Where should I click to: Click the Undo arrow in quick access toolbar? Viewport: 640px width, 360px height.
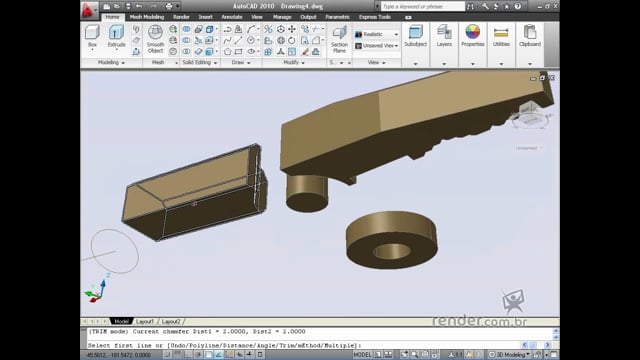coord(139,6)
